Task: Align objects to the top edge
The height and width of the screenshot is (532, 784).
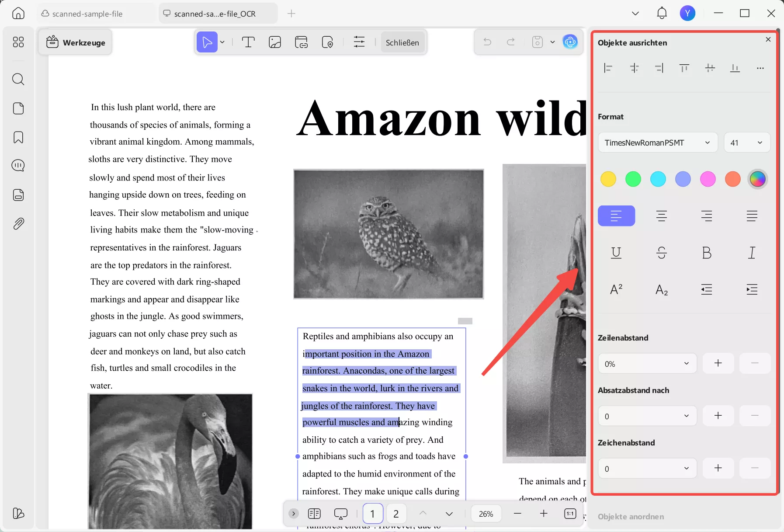Action: coord(684,68)
